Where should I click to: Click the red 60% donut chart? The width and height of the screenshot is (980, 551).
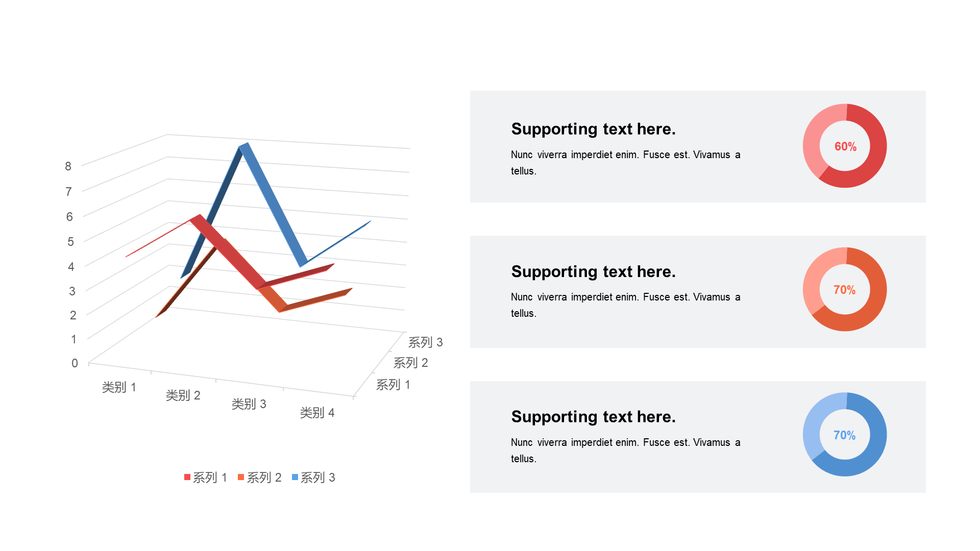[845, 146]
